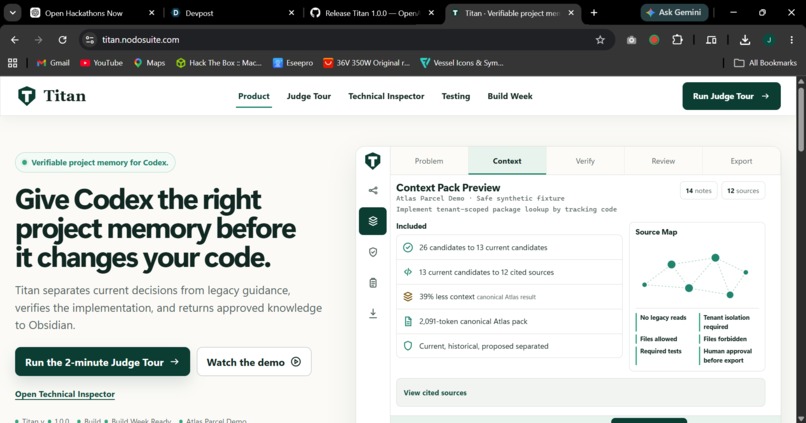Click '26 candidates to 13 current candidates' row
Image resolution: width=806 pixels, height=423 pixels.
(x=509, y=247)
